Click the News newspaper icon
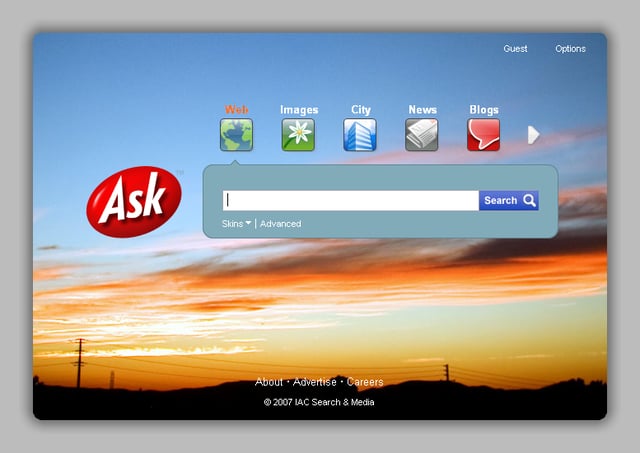640x453 pixels. click(422, 135)
